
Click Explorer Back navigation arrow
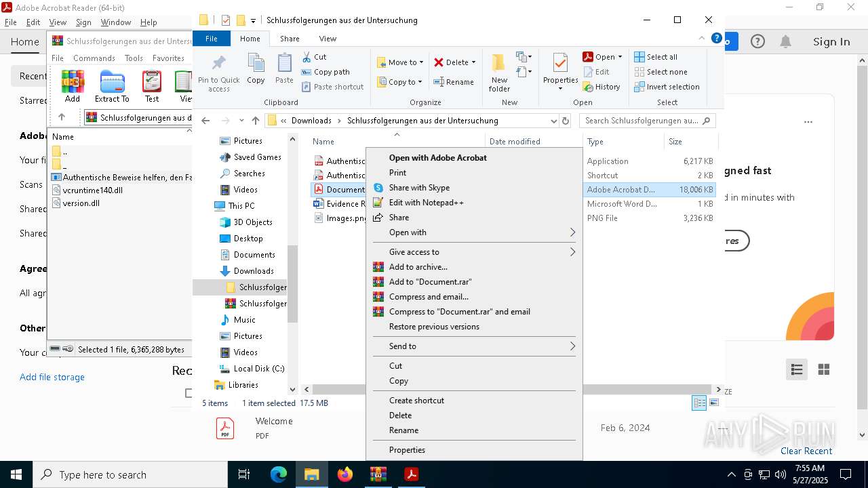pyautogui.click(x=205, y=121)
